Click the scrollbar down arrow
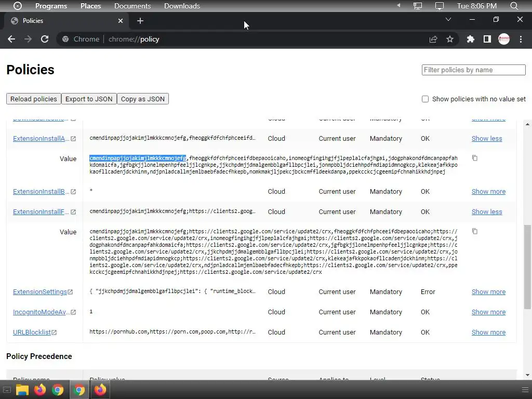The width and height of the screenshot is (532, 399). coord(528,375)
